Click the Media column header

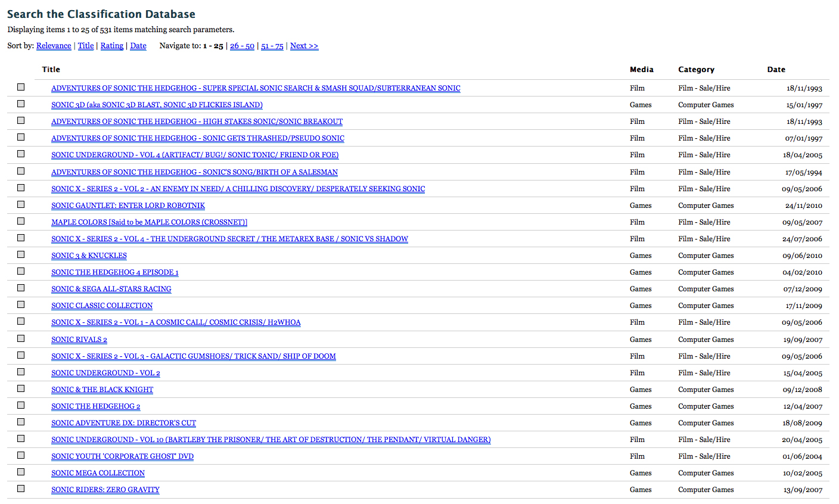[x=642, y=70]
